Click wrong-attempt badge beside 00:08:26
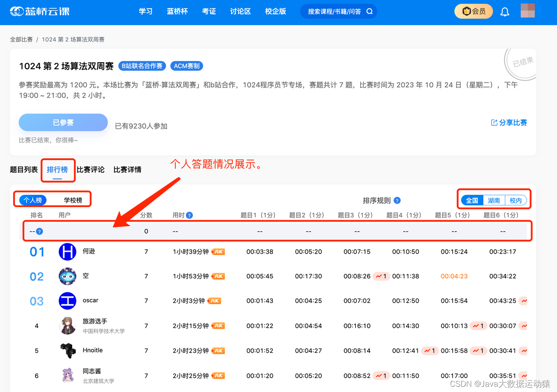The width and height of the screenshot is (557, 392). tap(381, 276)
